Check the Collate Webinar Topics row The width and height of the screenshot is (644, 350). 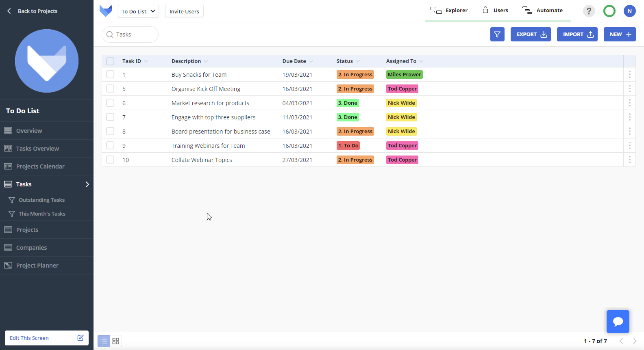pyautogui.click(x=110, y=160)
